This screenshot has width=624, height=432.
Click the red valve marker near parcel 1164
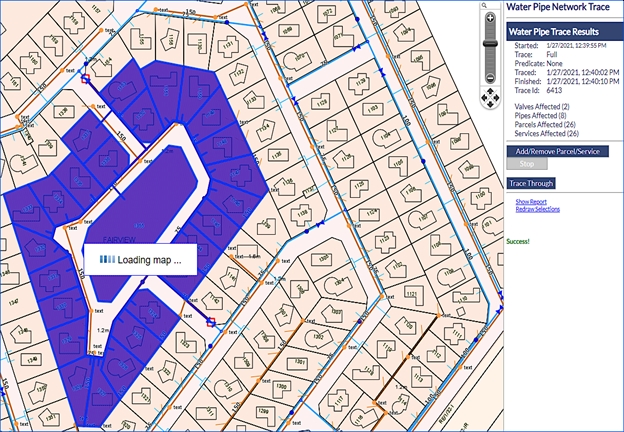[x=86, y=77]
